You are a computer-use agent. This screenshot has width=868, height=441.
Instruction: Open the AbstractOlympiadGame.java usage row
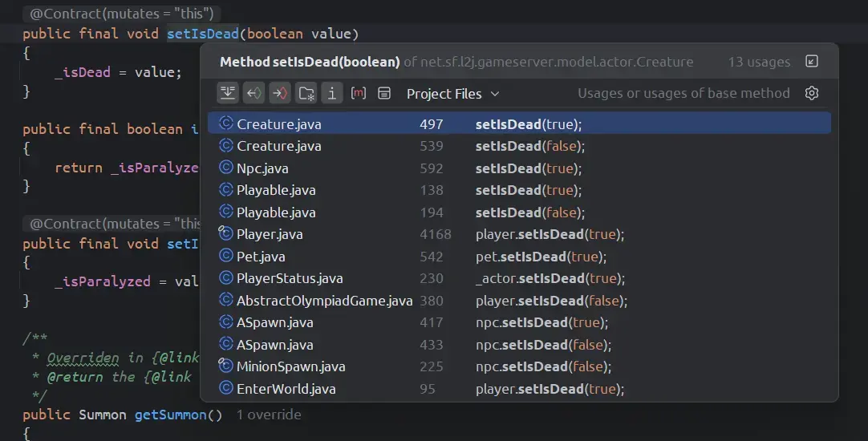click(x=519, y=301)
